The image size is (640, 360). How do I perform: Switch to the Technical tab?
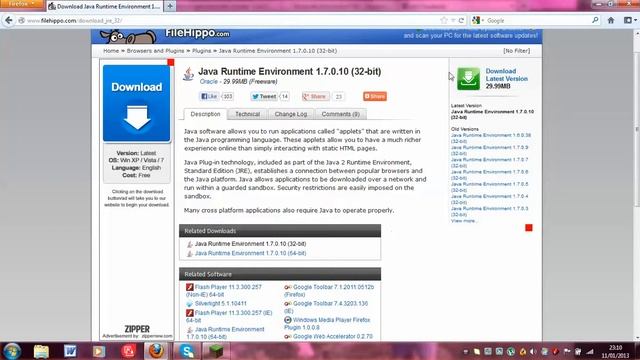tap(247, 114)
